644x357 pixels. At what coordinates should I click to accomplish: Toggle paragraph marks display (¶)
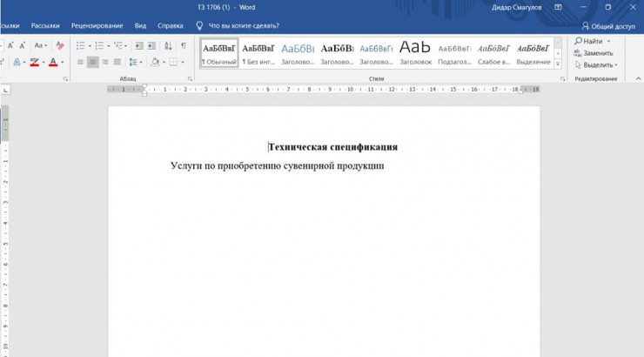[184, 45]
